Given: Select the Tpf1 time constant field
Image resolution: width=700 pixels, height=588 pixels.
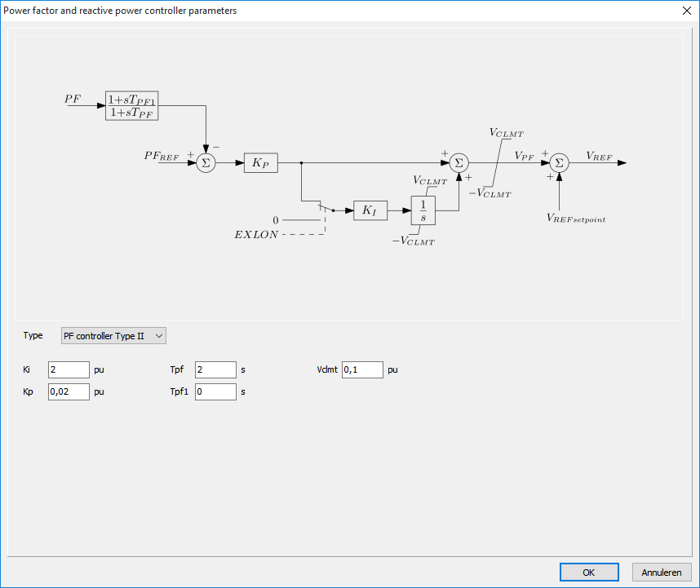Looking at the screenshot, I should pyautogui.click(x=215, y=391).
